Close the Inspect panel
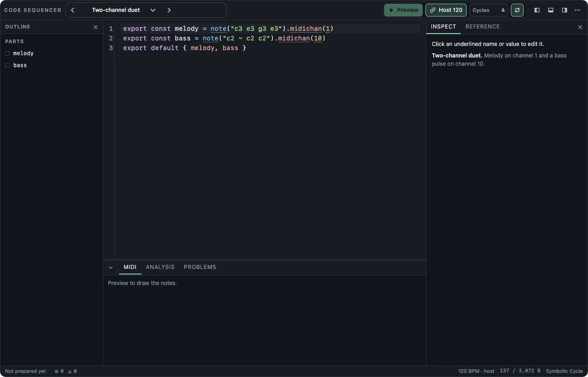This screenshot has height=377, width=588. pos(580,27)
